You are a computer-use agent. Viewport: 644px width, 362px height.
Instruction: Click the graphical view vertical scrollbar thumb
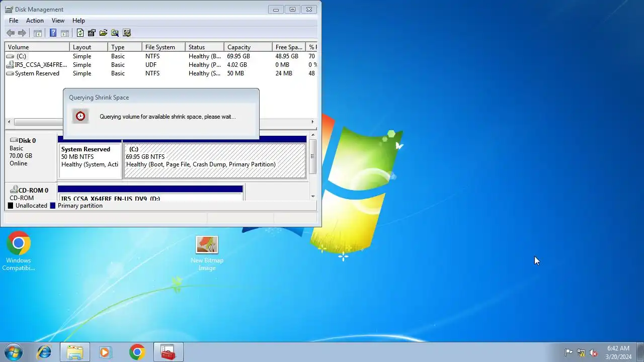tap(313, 157)
